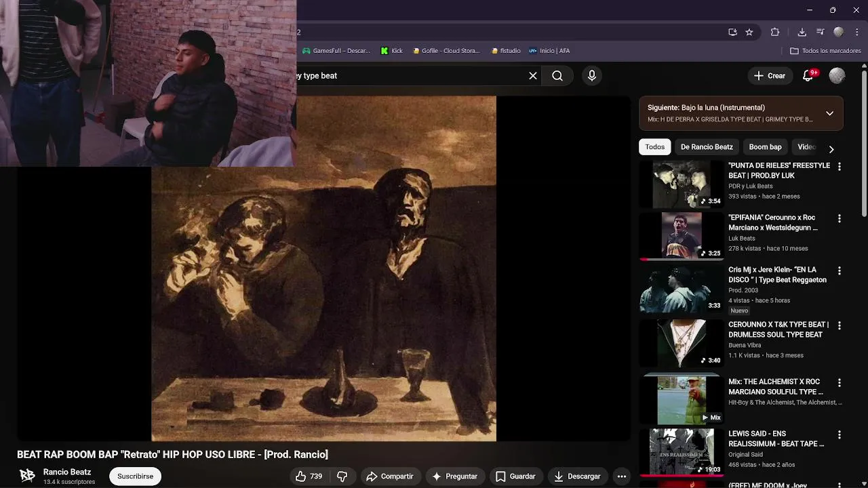This screenshot has width=868, height=488.
Task: Open YouTube notifications bell
Action: pyautogui.click(x=808, y=76)
